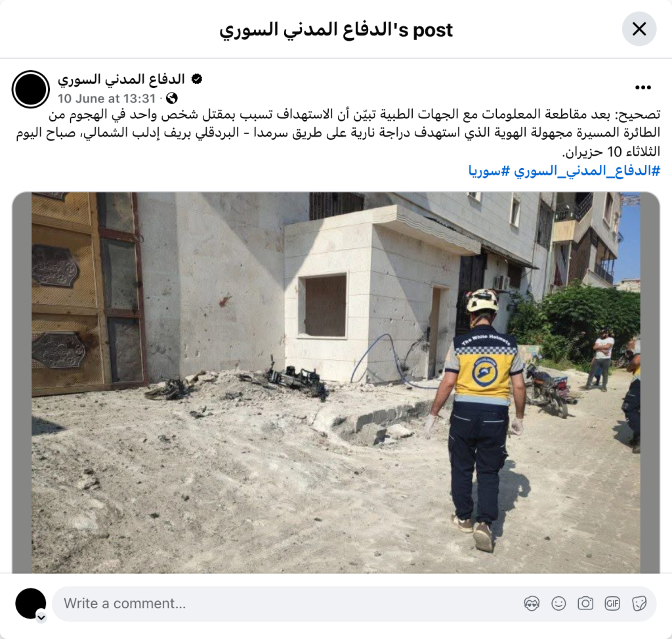Click the avatar sticker comment icon
This screenshot has width=672, height=639.
point(532,604)
